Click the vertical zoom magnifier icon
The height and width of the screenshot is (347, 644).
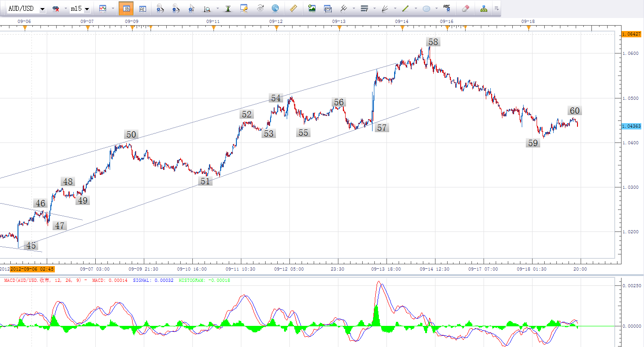click(207, 9)
